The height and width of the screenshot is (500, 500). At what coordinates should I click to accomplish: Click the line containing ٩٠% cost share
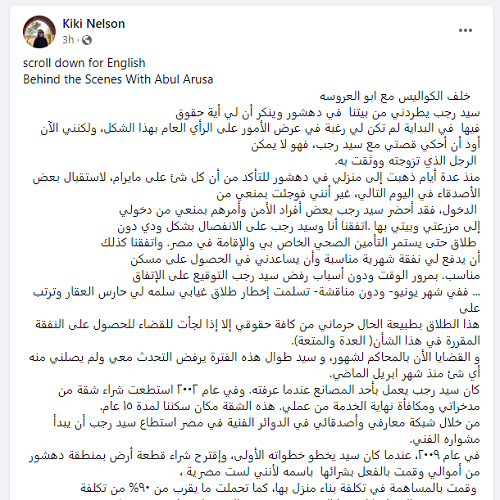point(278,488)
